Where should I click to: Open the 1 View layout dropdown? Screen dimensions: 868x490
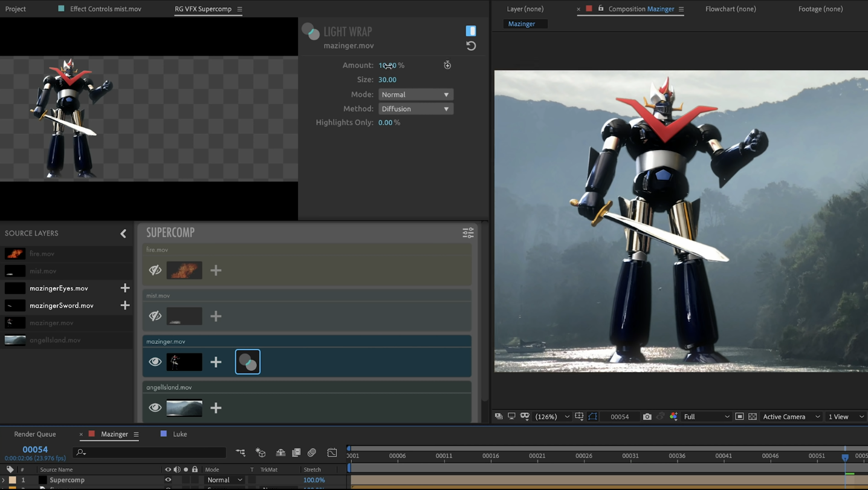[x=846, y=417]
